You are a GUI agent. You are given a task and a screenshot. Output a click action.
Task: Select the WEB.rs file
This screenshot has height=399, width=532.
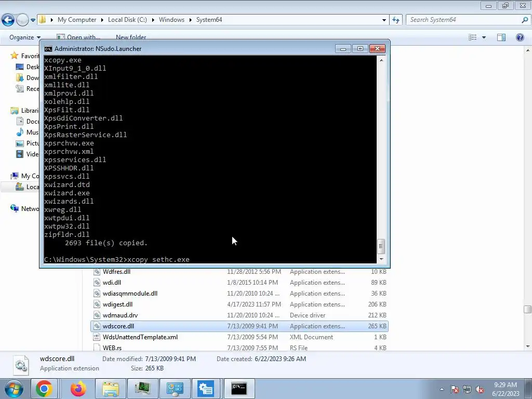coord(112,348)
